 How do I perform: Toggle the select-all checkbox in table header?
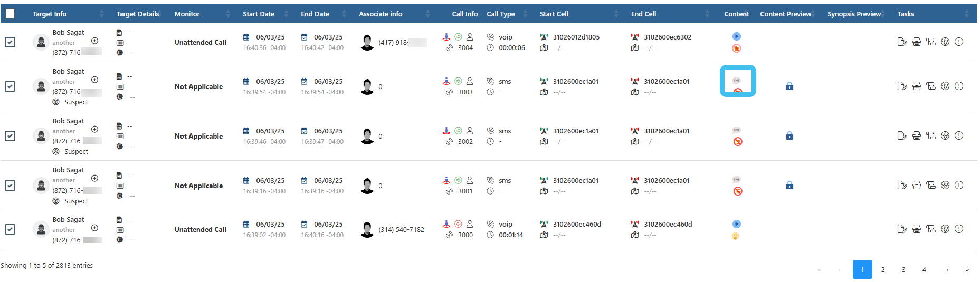coord(10,14)
